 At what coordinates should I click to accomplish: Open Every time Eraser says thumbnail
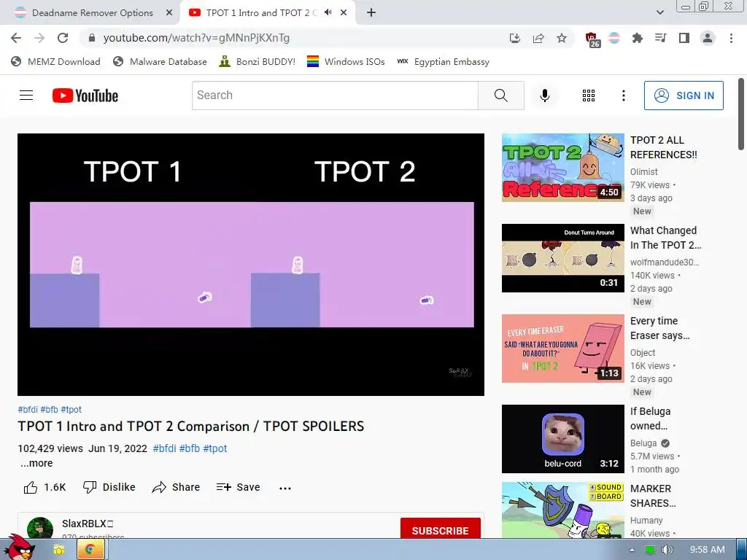pyautogui.click(x=562, y=349)
